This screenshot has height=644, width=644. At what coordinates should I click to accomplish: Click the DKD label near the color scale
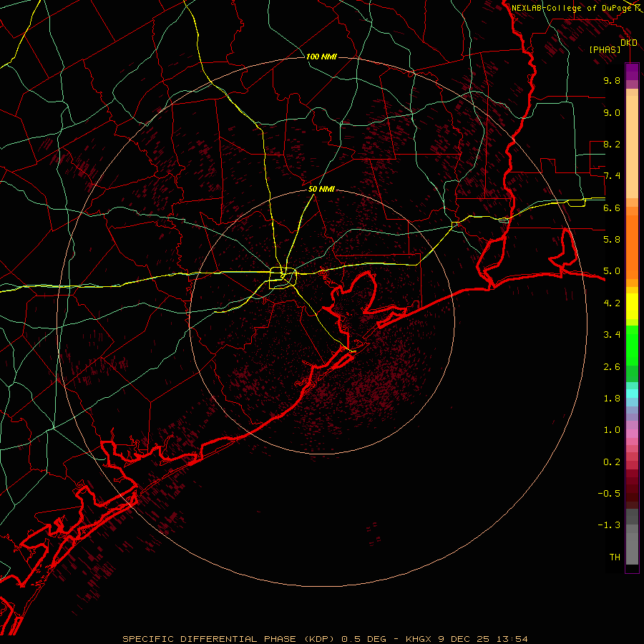pos(629,43)
